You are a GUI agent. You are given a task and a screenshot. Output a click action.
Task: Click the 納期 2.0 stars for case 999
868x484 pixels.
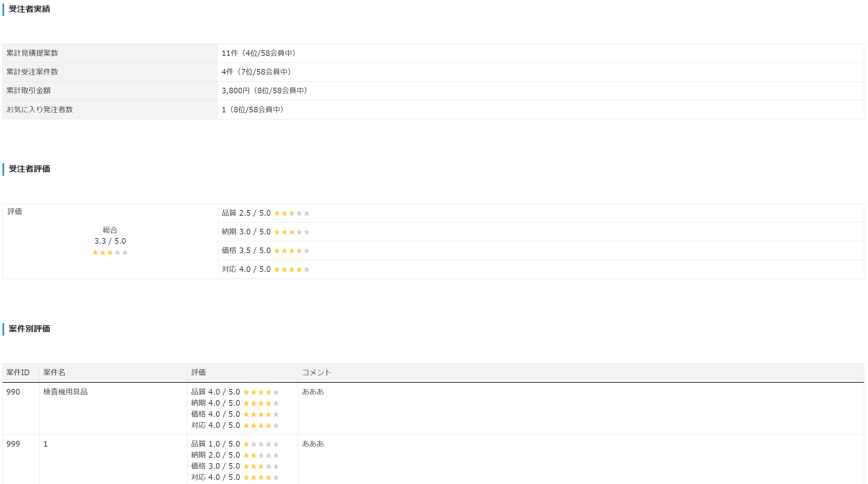pyautogui.click(x=261, y=455)
